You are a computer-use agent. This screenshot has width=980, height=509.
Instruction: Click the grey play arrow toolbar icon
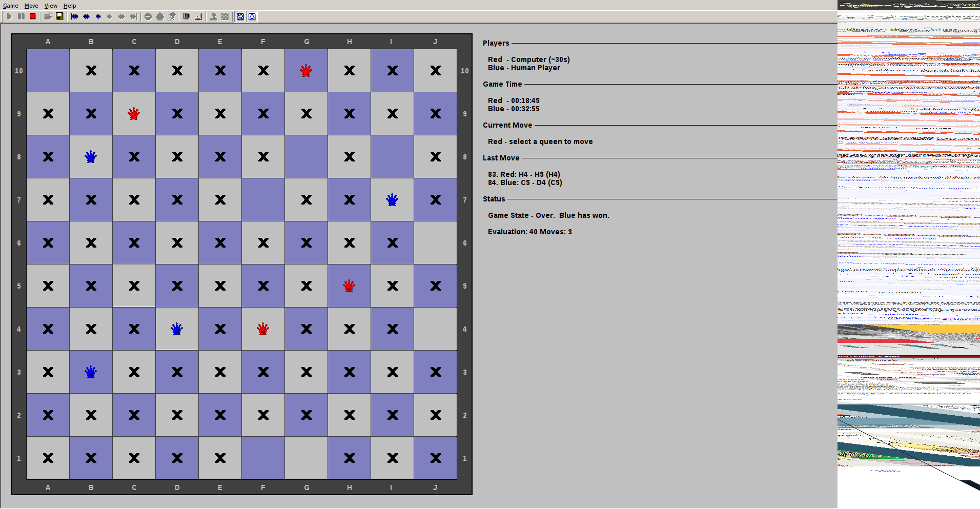9,16
